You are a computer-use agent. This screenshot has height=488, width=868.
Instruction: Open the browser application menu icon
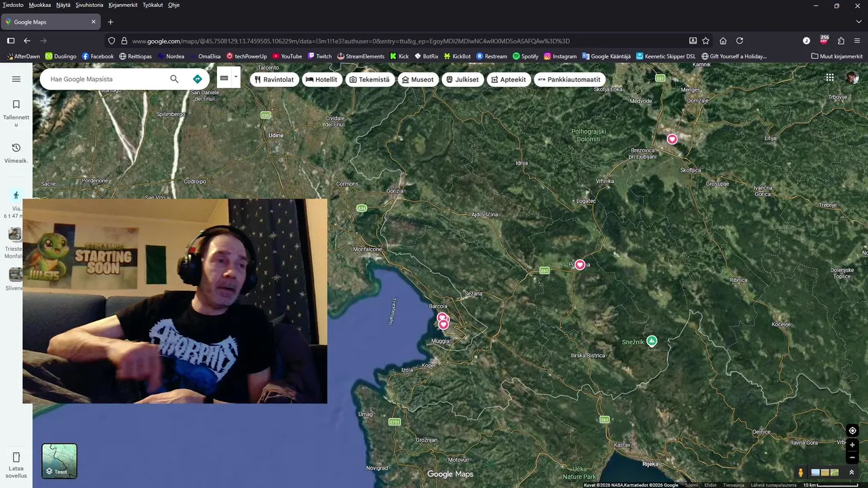(x=858, y=41)
